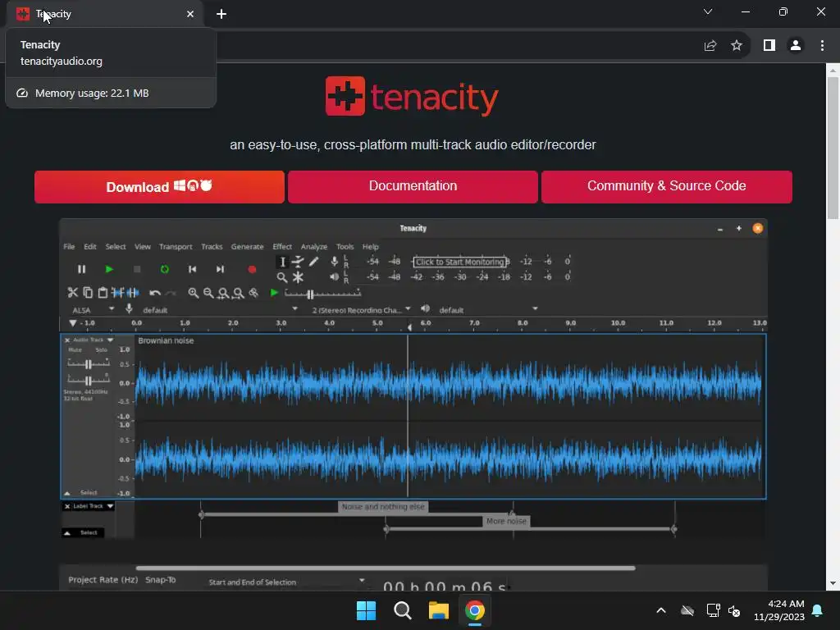
Task: Click the red Record button
Action: 252,269
